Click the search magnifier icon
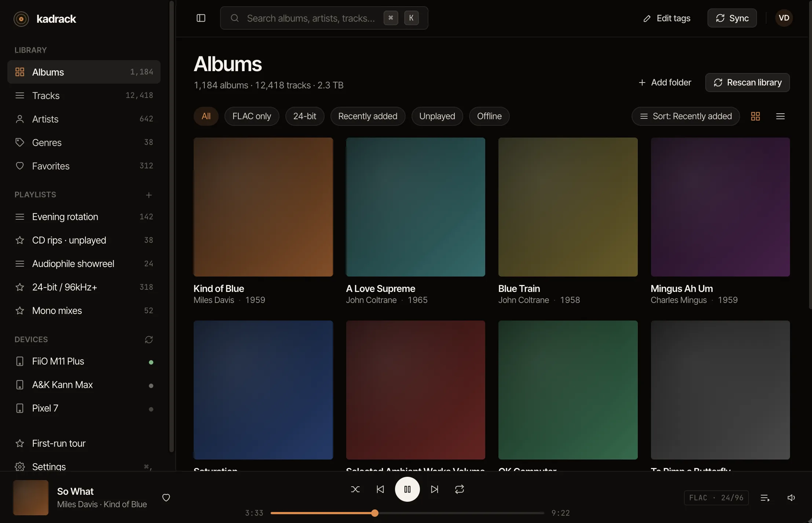The height and width of the screenshot is (523, 812). tap(235, 18)
